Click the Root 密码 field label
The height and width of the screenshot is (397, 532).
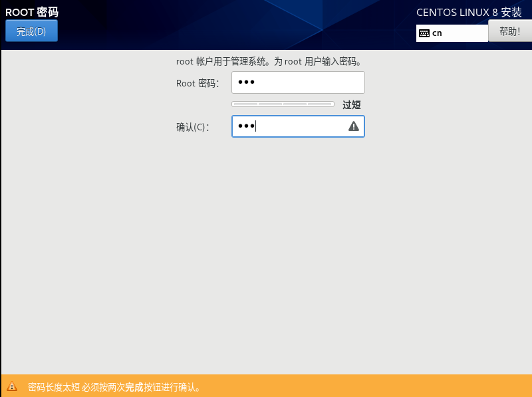(x=198, y=82)
